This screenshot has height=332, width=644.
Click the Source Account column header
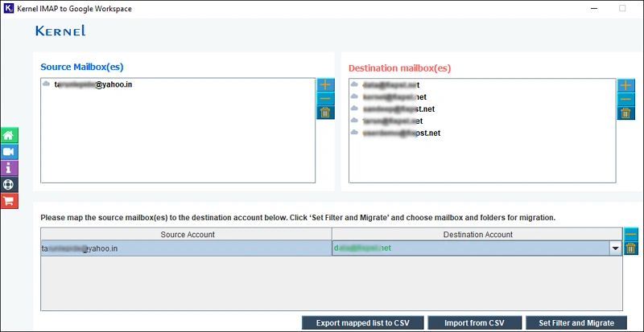tap(187, 234)
